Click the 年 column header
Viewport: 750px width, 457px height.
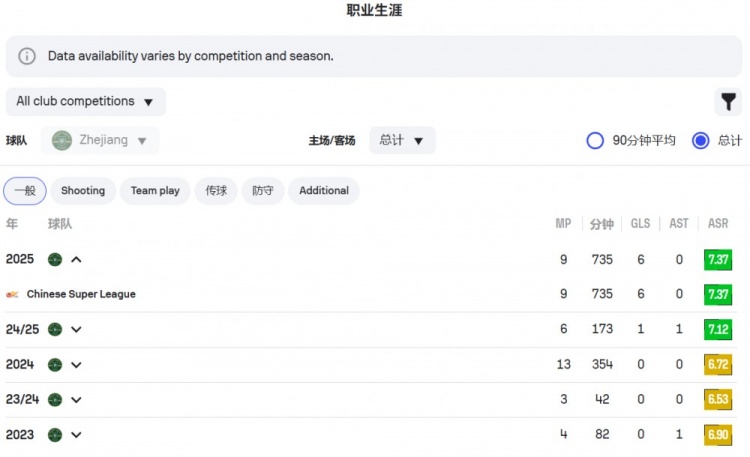(12, 223)
